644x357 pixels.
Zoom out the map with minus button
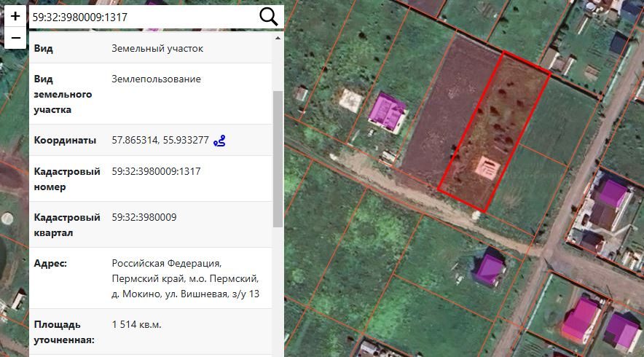coord(15,38)
